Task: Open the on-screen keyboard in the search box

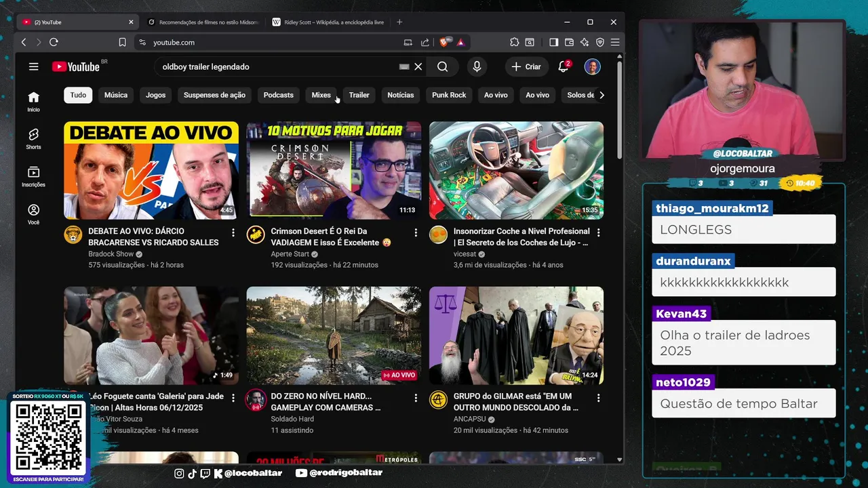Action: coord(404,66)
